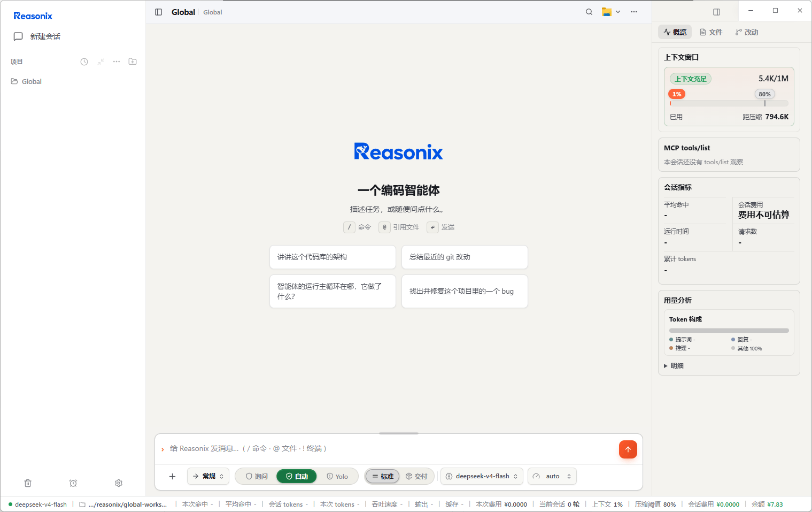Open session history clock icon next to 项目
Image resolution: width=812 pixels, height=512 pixels.
(84, 62)
